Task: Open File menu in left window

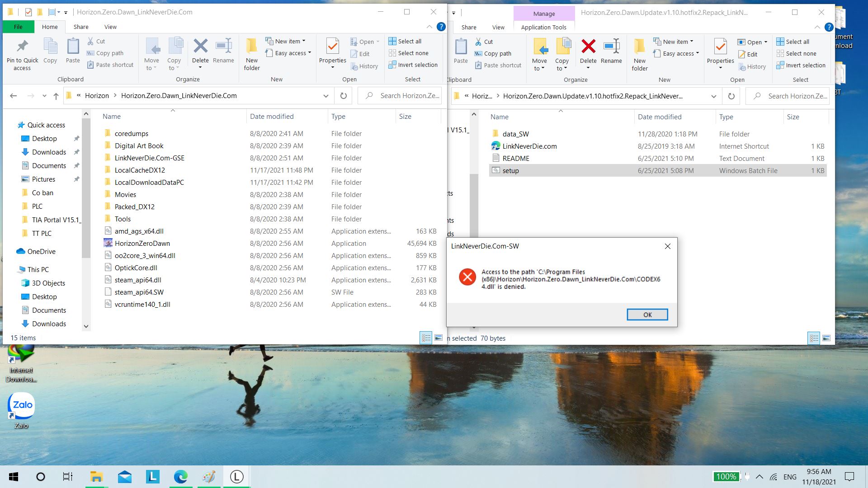Action: [18, 27]
